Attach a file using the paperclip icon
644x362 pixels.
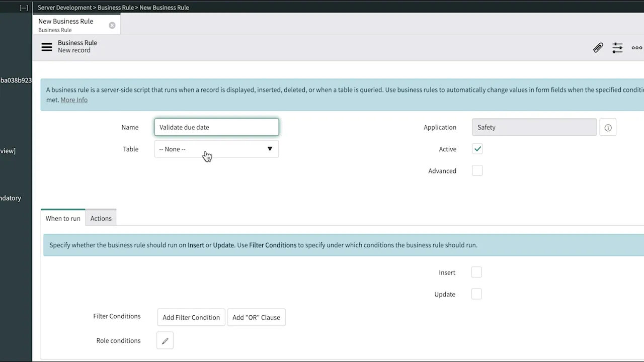(598, 47)
